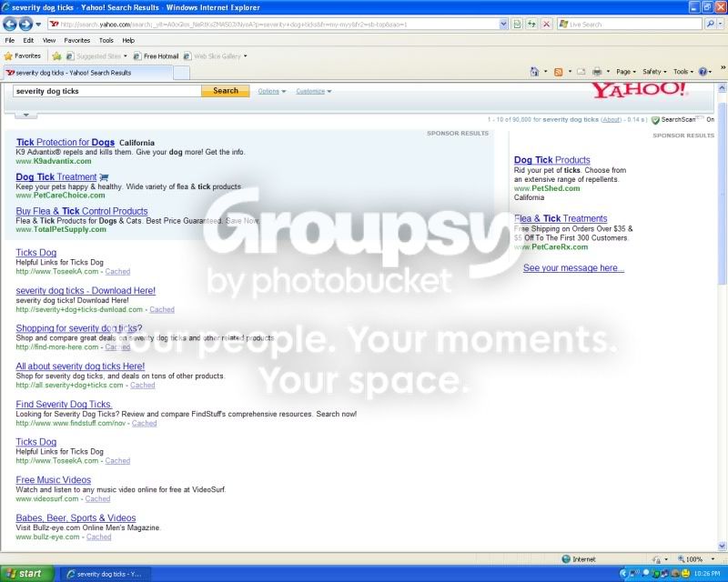
Task: Open See your message here link
Action: (x=573, y=267)
